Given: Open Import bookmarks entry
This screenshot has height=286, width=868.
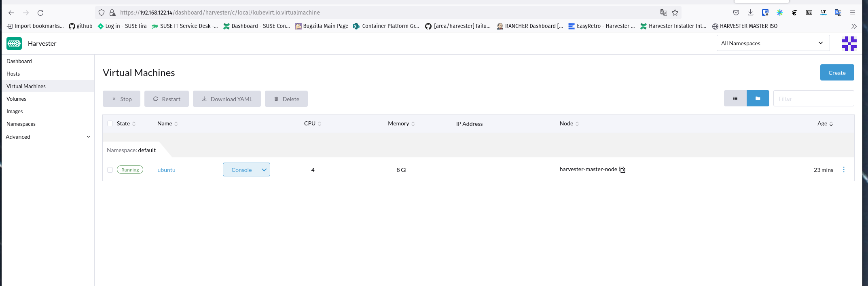Looking at the screenshot, I should [36, 26].
